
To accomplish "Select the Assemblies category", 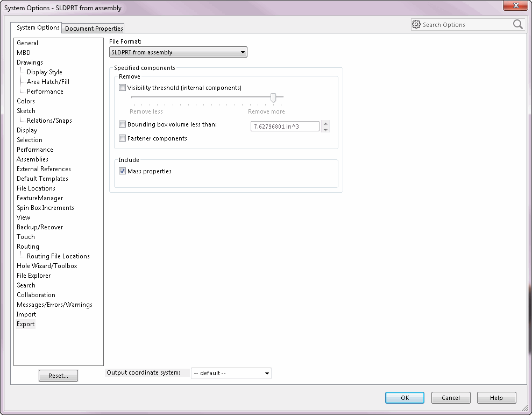I will tap(33, 159).
